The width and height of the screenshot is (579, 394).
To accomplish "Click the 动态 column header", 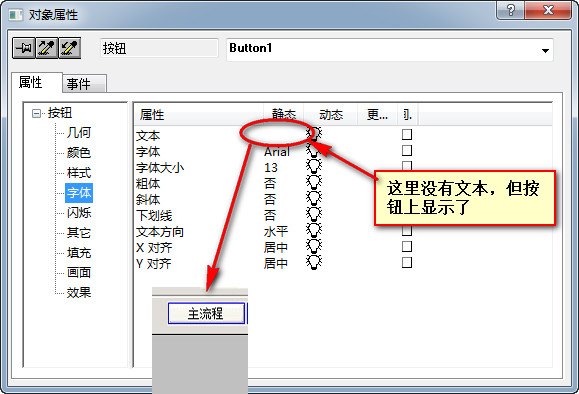I will [x=330, y=115].
